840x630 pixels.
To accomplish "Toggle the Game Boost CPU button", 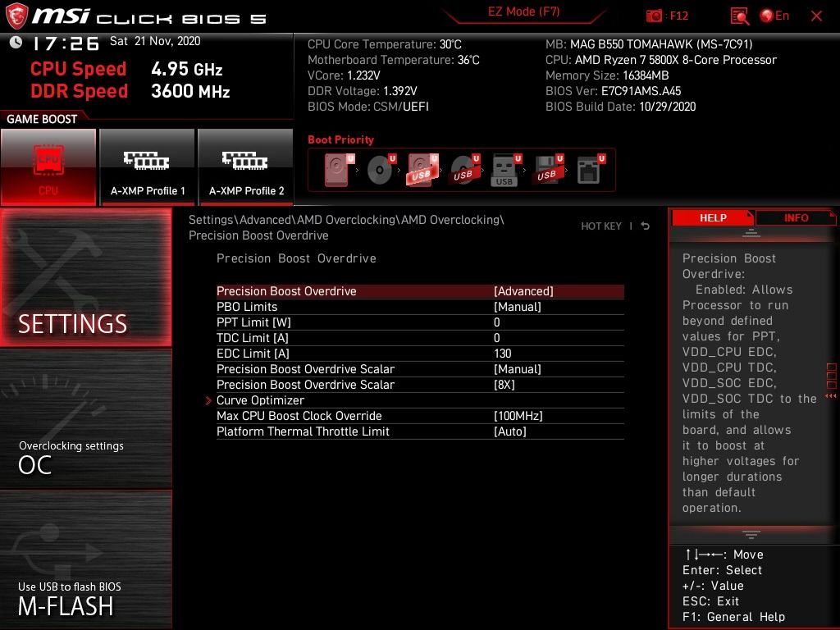I will pos(48,167).
